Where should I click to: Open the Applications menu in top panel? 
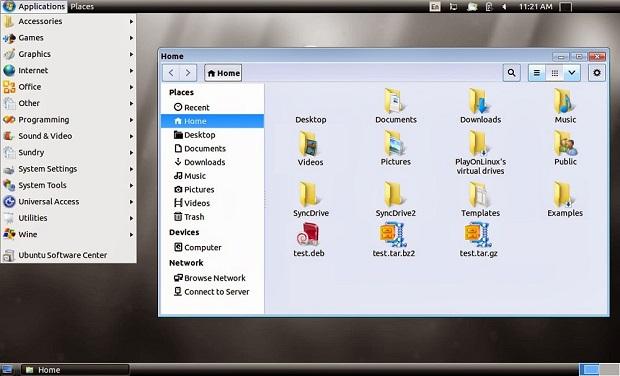click(34, 6)
